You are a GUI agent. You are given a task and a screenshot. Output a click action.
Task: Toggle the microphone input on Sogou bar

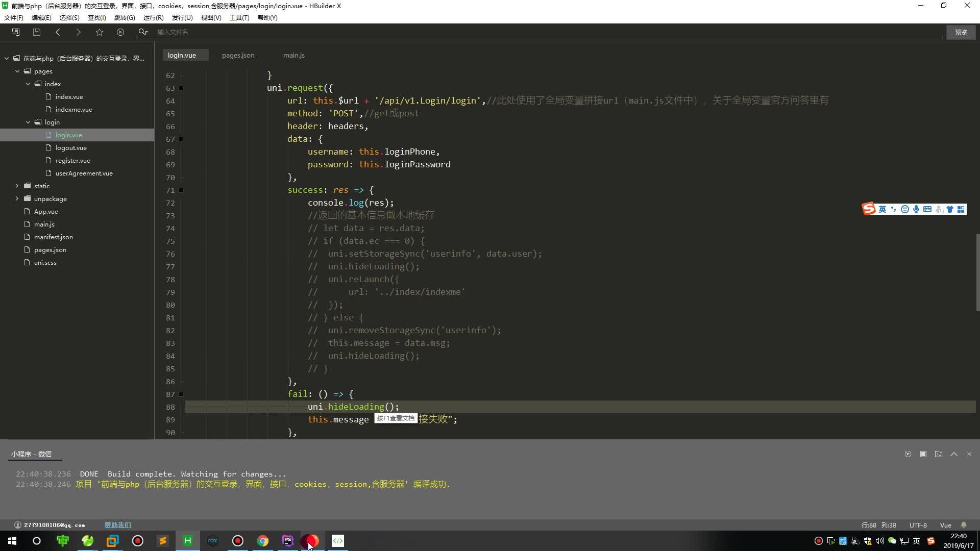click(916, 209)
